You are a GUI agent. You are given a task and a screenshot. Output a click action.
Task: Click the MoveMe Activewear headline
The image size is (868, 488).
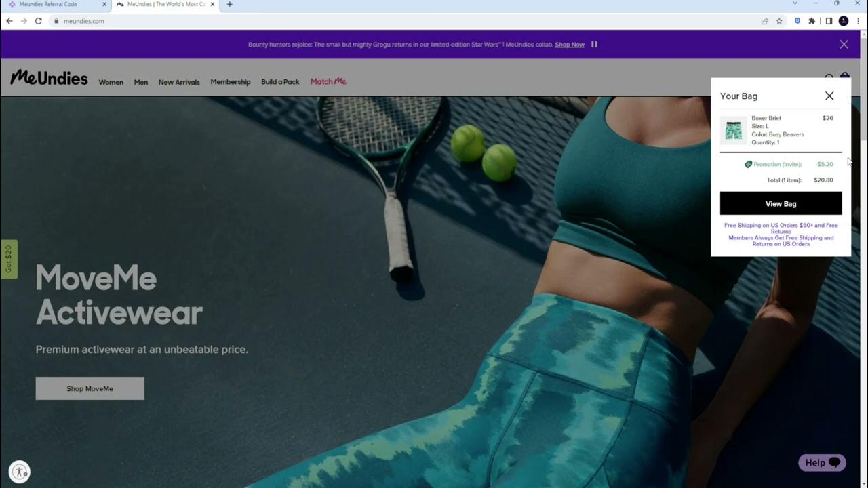[119, 296]
